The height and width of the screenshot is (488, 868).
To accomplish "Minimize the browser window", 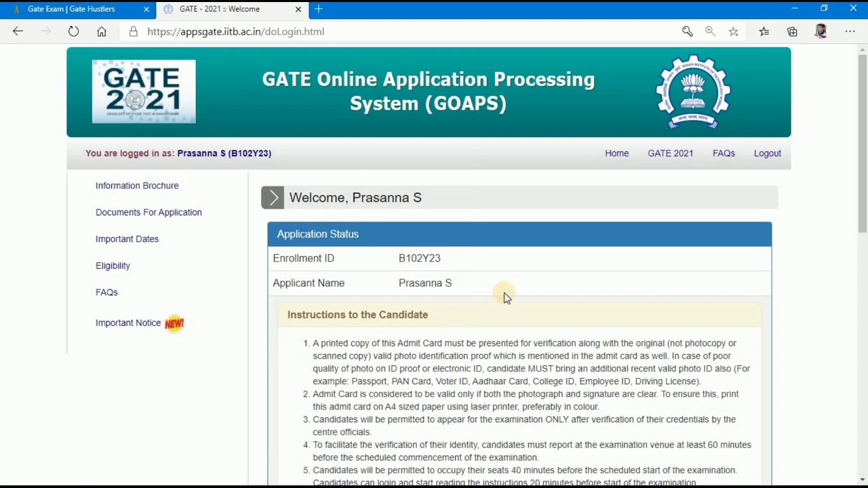I will point(795,8).
